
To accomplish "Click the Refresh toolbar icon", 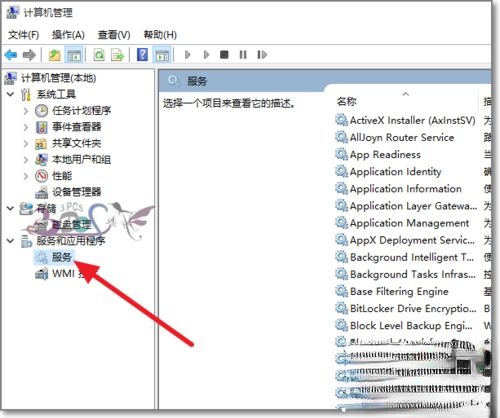I will pyautogui.click(x=99, y=55).
